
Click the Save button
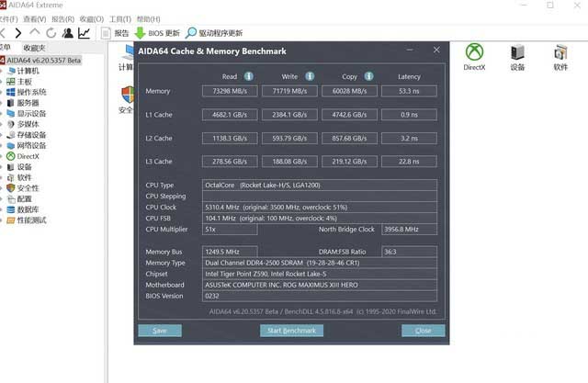point(160,331)
